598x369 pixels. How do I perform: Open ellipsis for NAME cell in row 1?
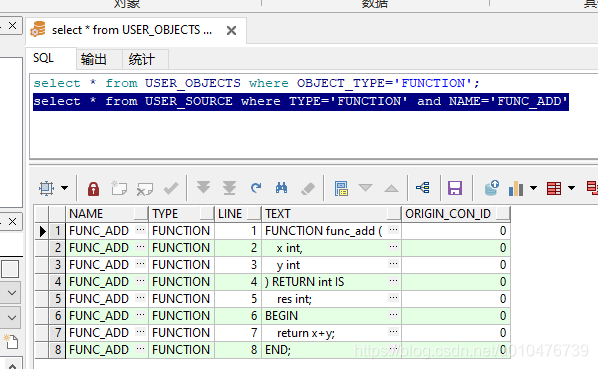140,229
